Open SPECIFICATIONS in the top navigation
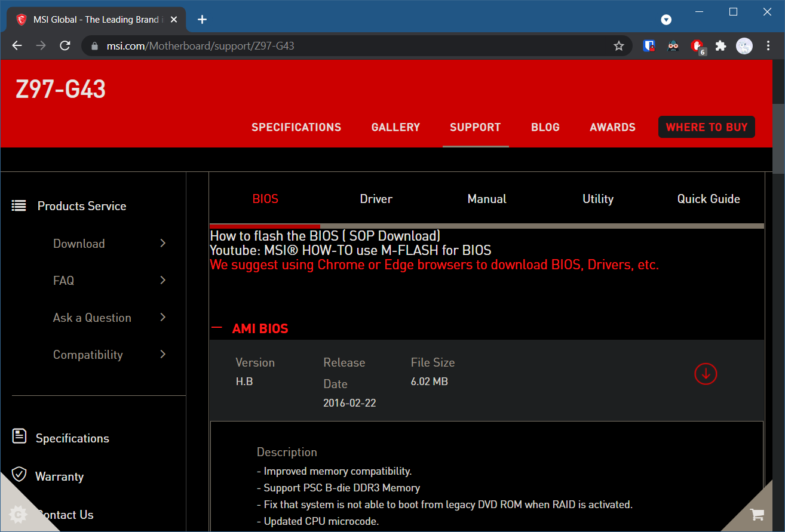This screenshot has width=785, height=532. click(296, 127)
